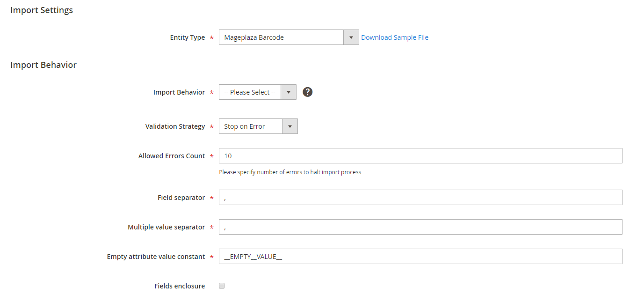
Task: Select the Multiple value separator input
Action: pyautogui.click(x=420, y=227)
